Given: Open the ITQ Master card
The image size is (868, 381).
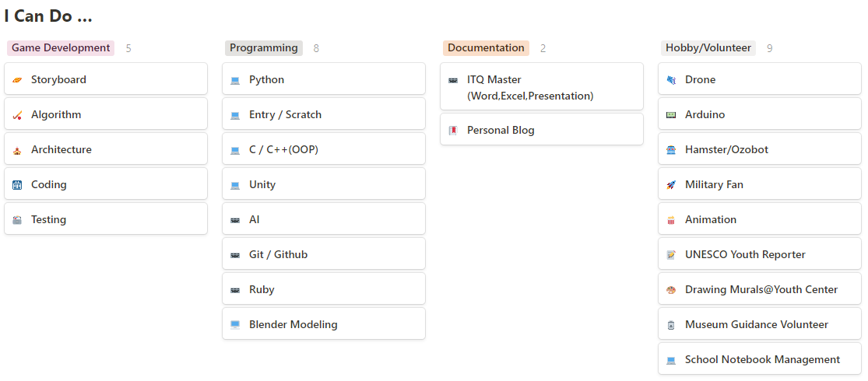Looking at the screenshot, I should point(542,87).
